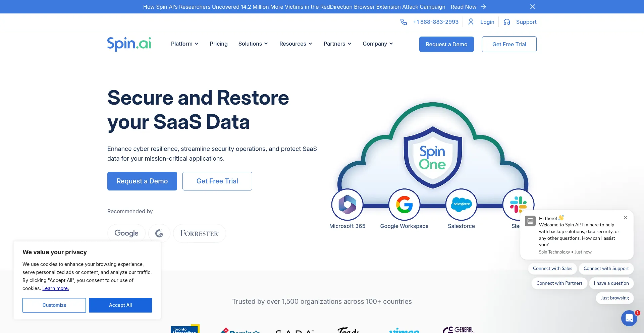Expand the Company nav menu
This screenshot has width=644, height=333.
pyautogui.click(x=378, y=44)
